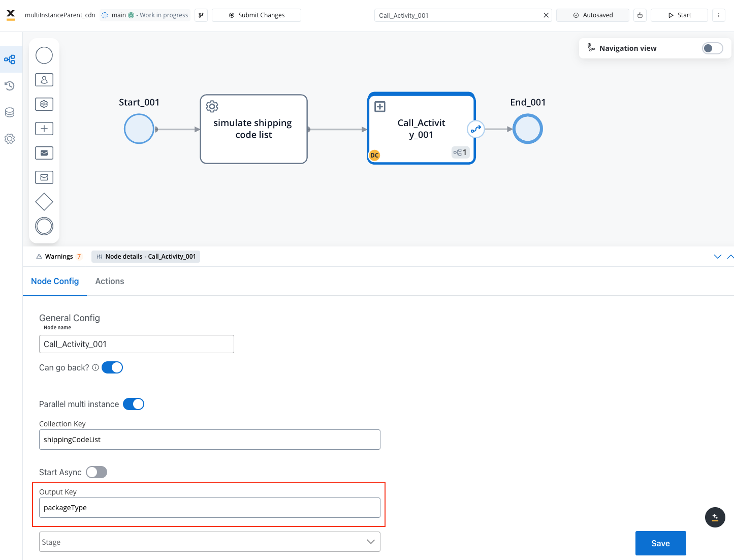This screenshot has height=560, width=734.
Task: Click the End_001 event circle on canvas
Action: point(528,129)
